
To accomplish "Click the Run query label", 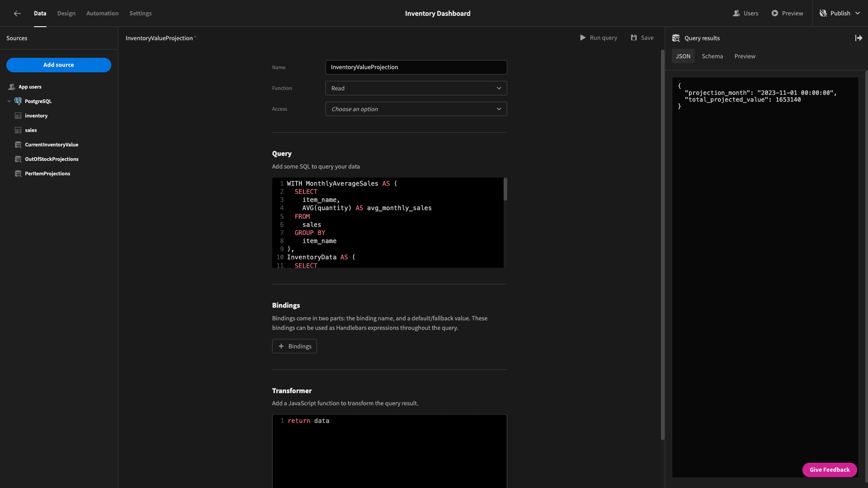I will (604, 38).
